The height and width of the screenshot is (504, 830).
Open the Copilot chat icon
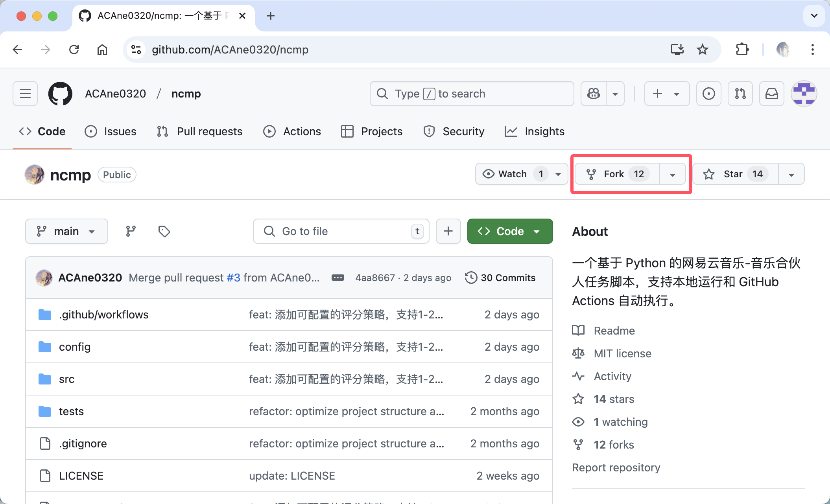tap(594, 94)
